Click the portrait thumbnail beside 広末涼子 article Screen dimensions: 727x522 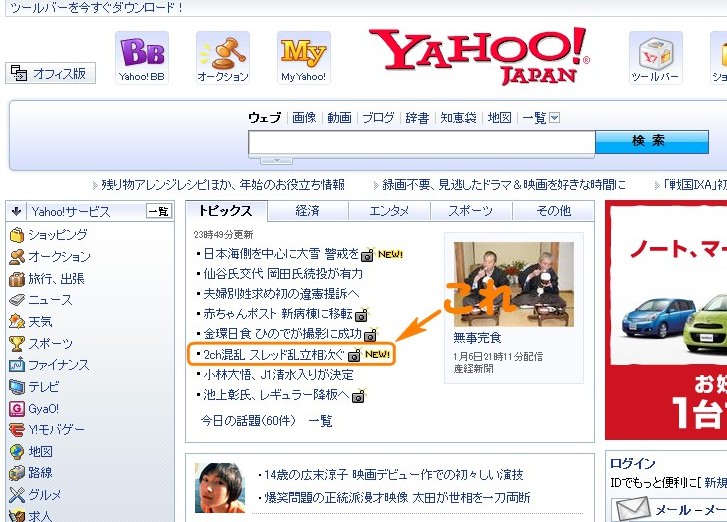pos(220,488)
